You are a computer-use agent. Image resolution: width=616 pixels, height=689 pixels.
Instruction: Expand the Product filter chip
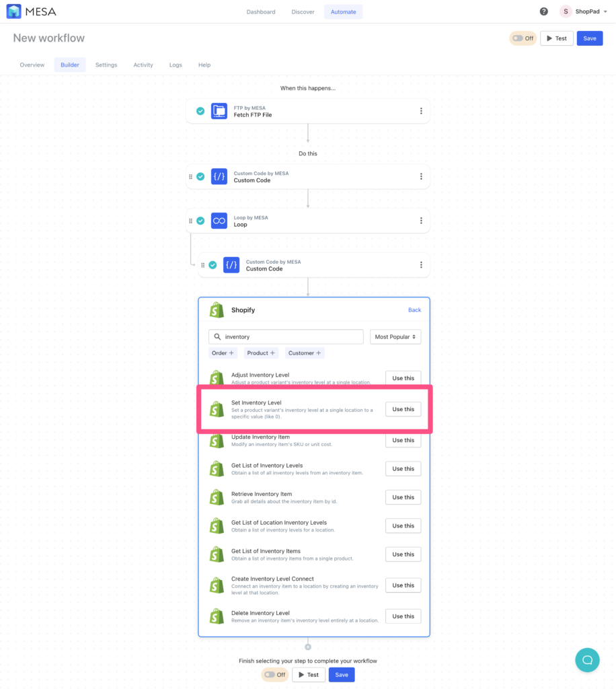click(261, 353)
